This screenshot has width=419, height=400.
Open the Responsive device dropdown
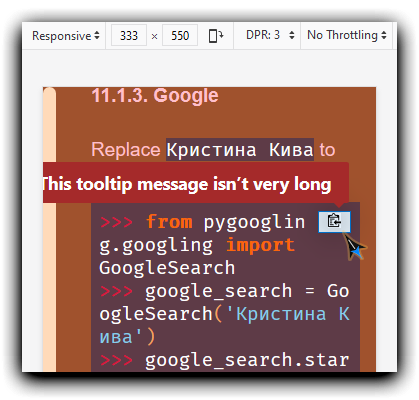tap(66, 35)
